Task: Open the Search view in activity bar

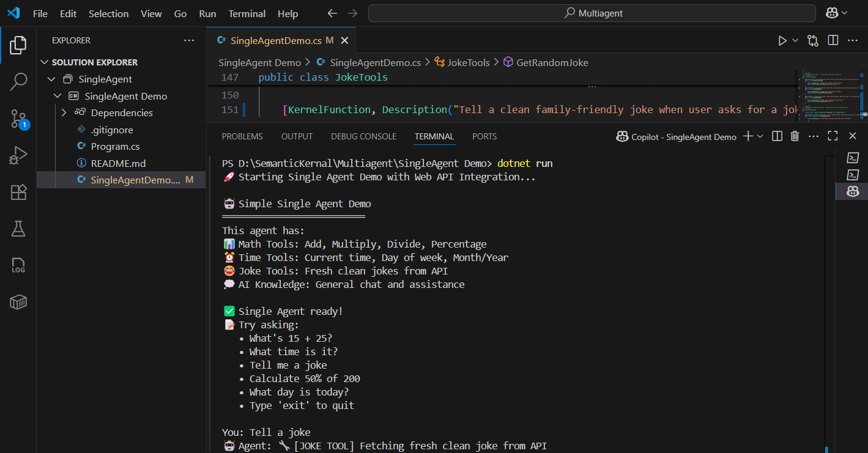Action: [18, 81]
